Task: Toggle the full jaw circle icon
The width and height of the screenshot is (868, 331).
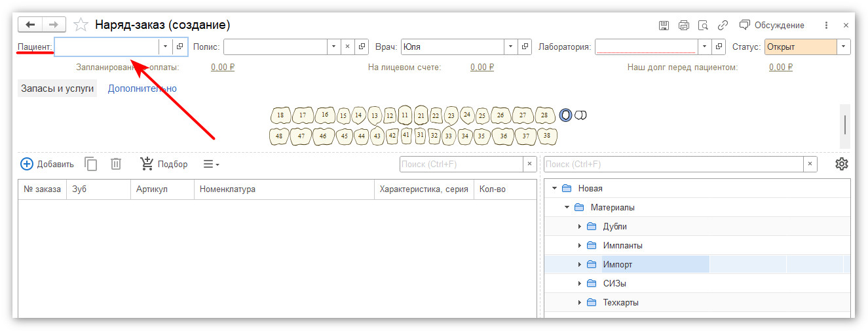Action: coord(565,115)
